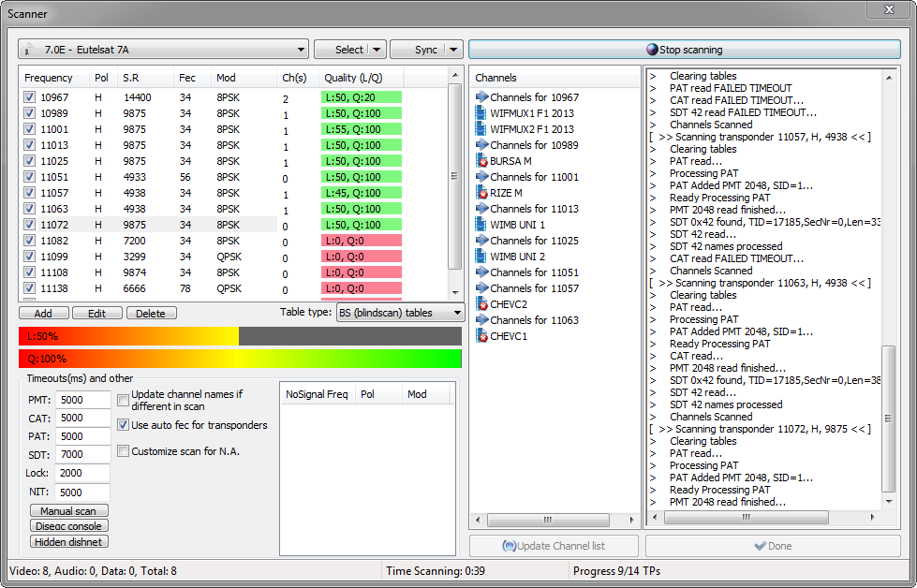Enable Customize scan for N.A.
Viewport: 917px width, 588px height.
(x=123, y=450)
